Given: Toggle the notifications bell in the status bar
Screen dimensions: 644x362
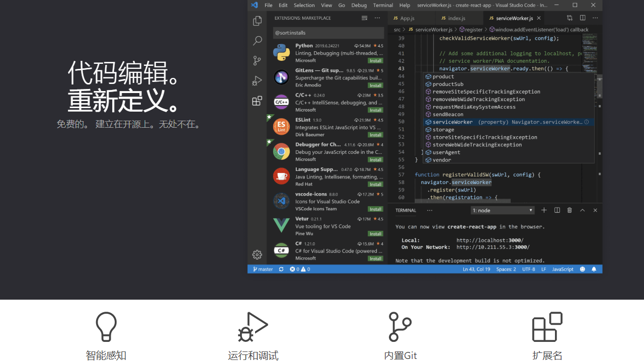Looking at the screenshot, I should click(594, 269).
